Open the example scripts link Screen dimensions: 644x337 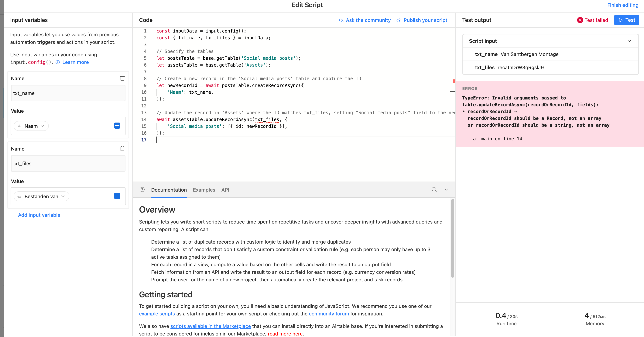[157, 314]
